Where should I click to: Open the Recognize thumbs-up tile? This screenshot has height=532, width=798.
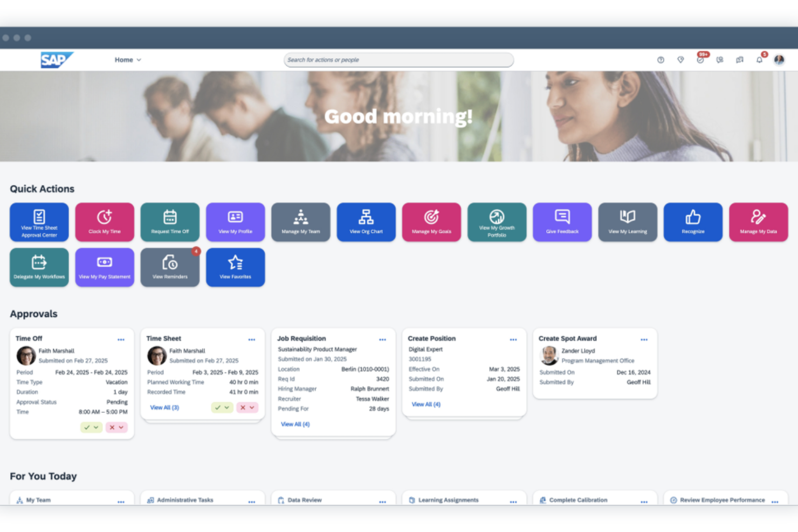click(x=693, y=222)
